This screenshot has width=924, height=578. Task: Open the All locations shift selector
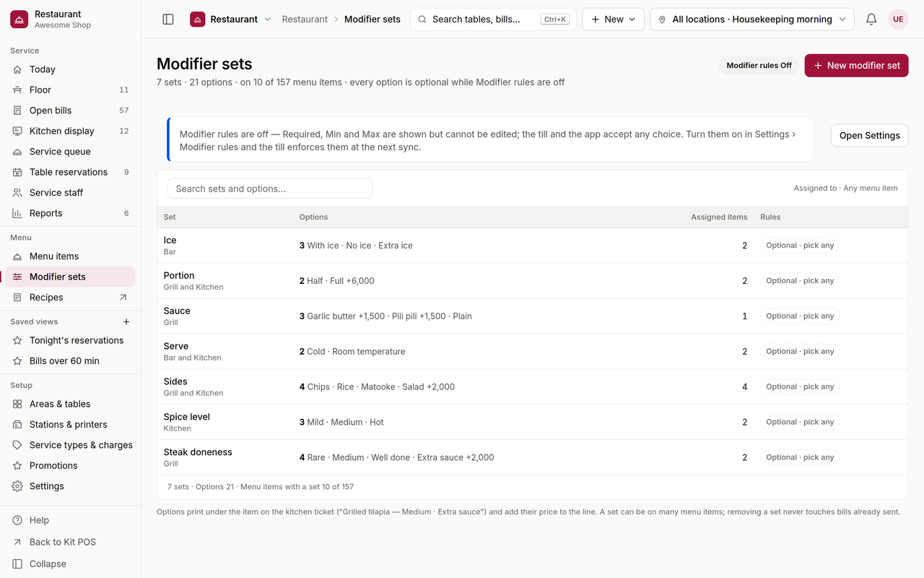tap(752, 20)
